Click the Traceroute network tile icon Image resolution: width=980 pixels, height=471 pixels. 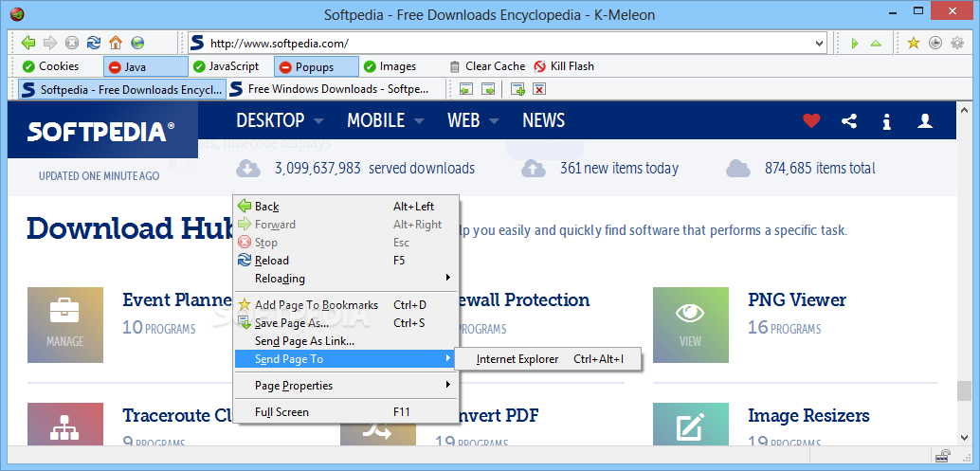click(65, 425)
